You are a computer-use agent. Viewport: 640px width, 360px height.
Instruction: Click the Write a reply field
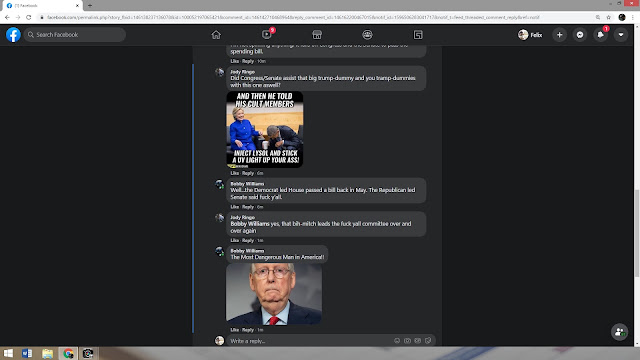tap(309, 341)
